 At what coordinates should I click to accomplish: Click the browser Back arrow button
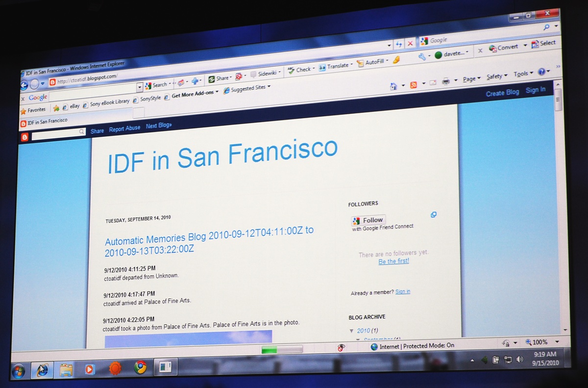(24, 85)
